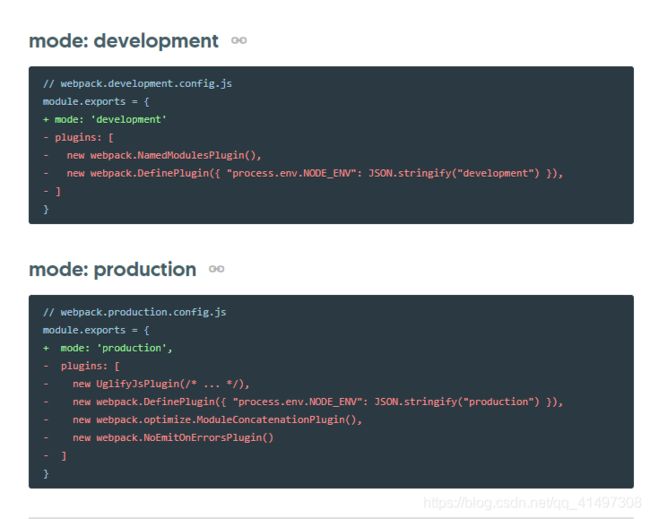Click the DefinePlugin line with "development" string
The height and width of the screenshot is (519, 650).
303,173
